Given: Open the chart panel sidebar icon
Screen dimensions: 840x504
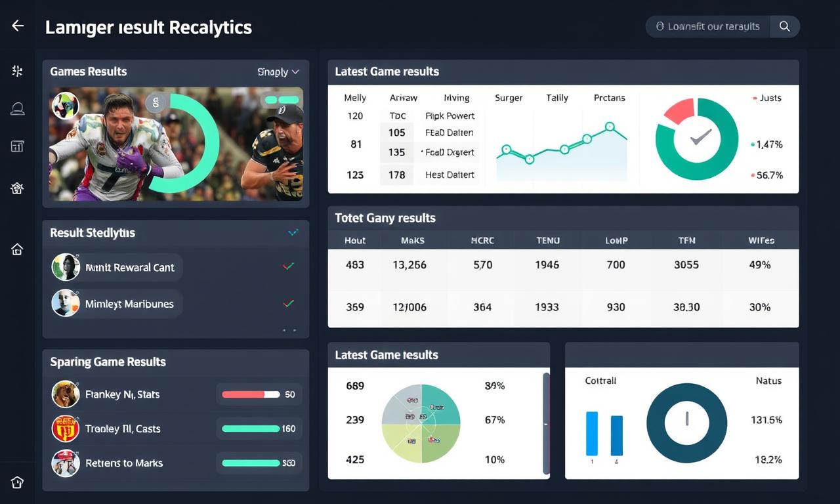Looking at the screenshot, I should [18, 146].
